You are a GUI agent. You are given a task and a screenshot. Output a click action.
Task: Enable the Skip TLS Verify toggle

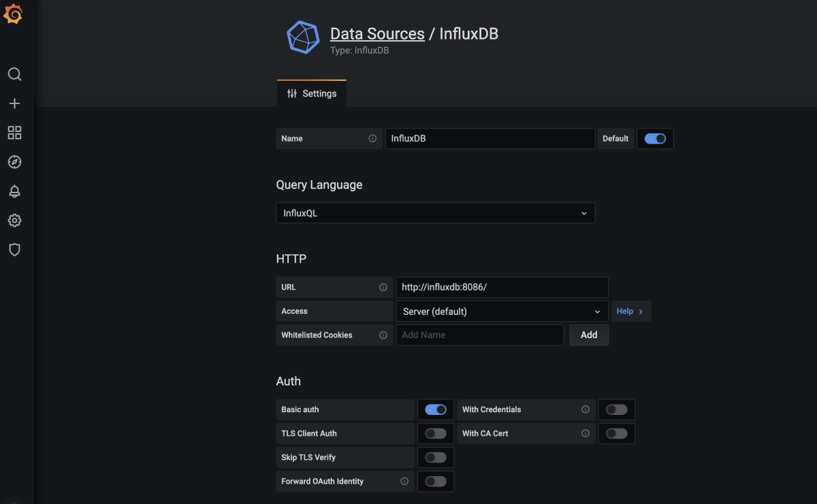pos(436,457)
